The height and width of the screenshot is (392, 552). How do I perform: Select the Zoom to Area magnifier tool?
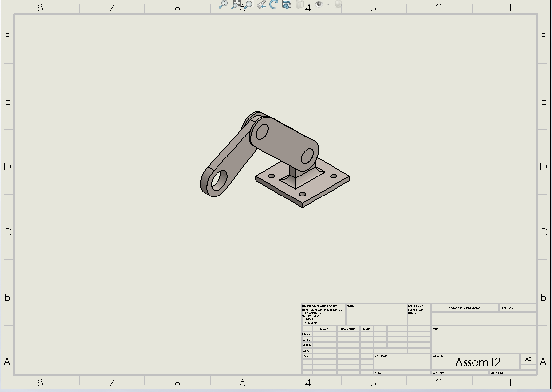(x=249, y=4)
